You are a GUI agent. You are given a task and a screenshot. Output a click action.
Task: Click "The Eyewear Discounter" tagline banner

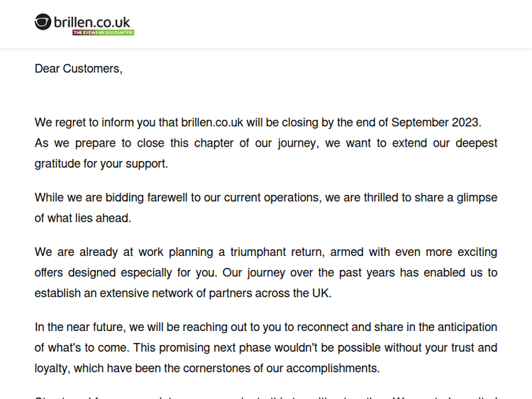click(103, 33)
